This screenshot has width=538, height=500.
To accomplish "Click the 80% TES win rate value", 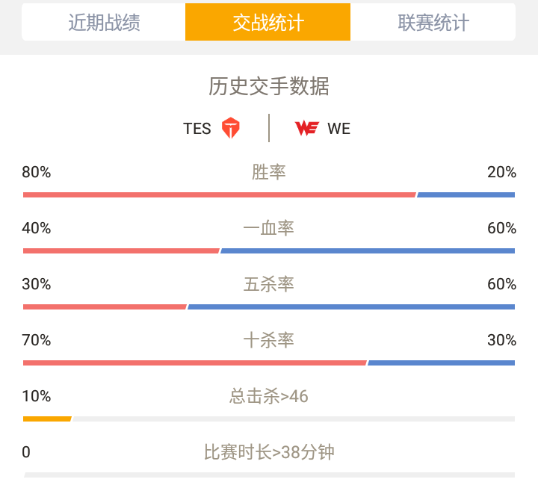I will (36, 172).
